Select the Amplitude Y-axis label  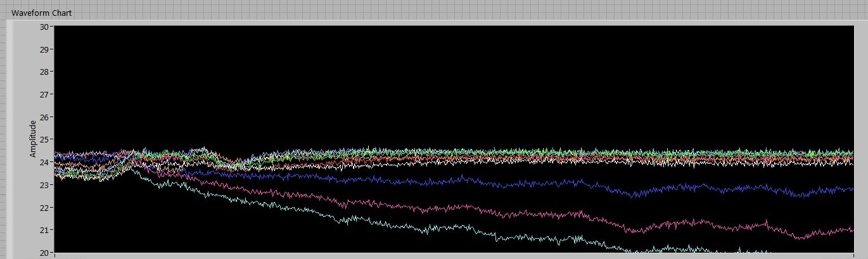[x=33, y=139]
